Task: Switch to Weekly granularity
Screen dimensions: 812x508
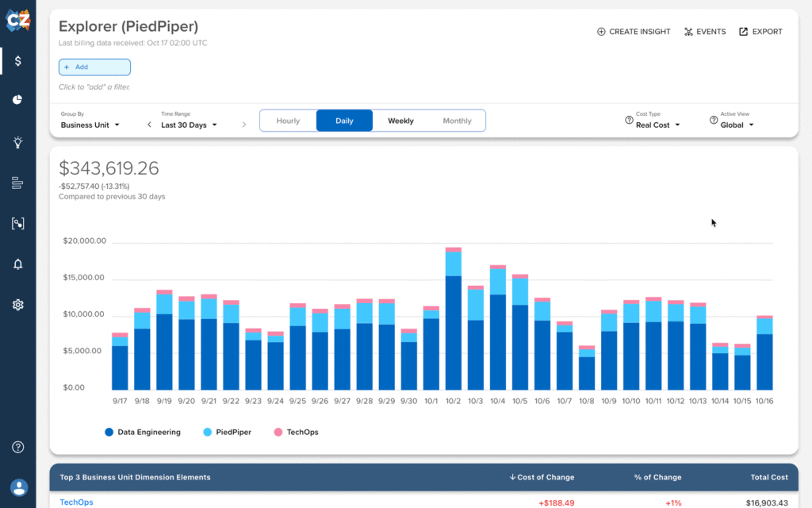Action: point(400,121)
